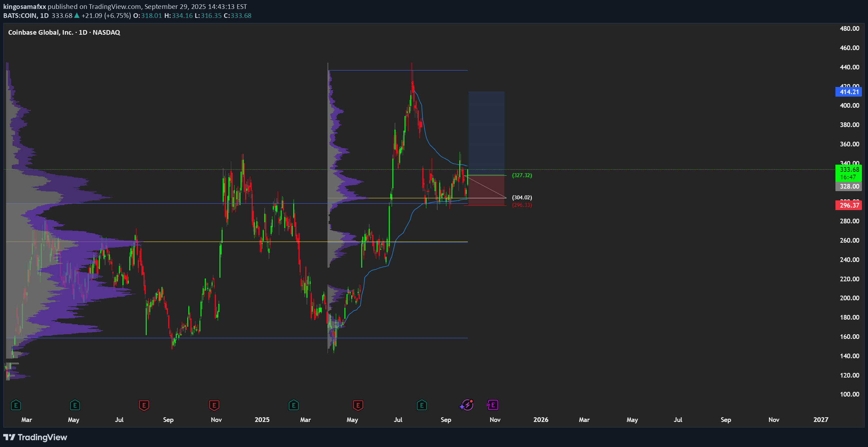Screen dimensions: 868x447
Task: Click the green earnings marker near Aug 2025
Action: (422, 405)
